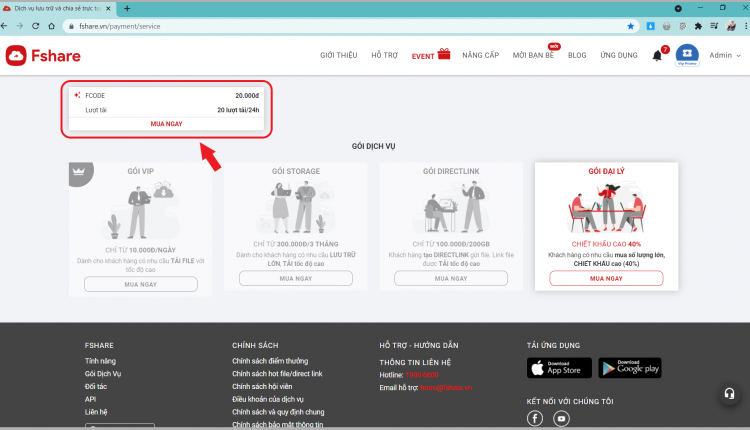Close the Fshare browser tab
The height and width of the screenshot is (430, 750).
[108, 8]
